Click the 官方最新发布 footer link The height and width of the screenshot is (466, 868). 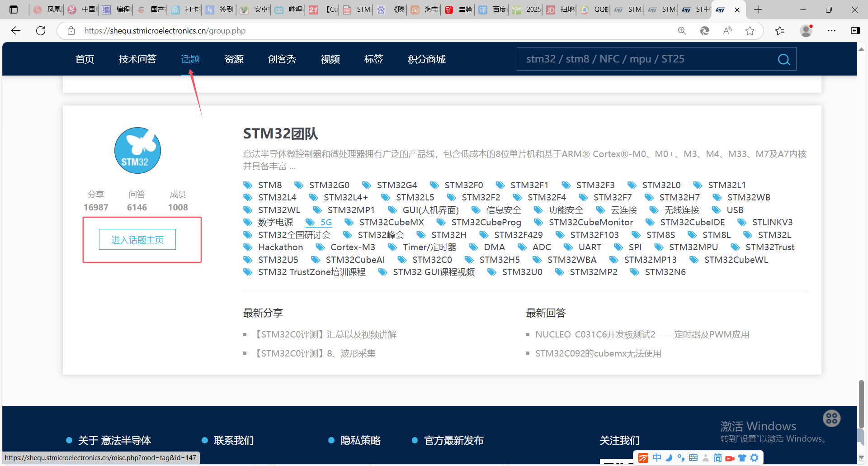[x=453, y=440]
